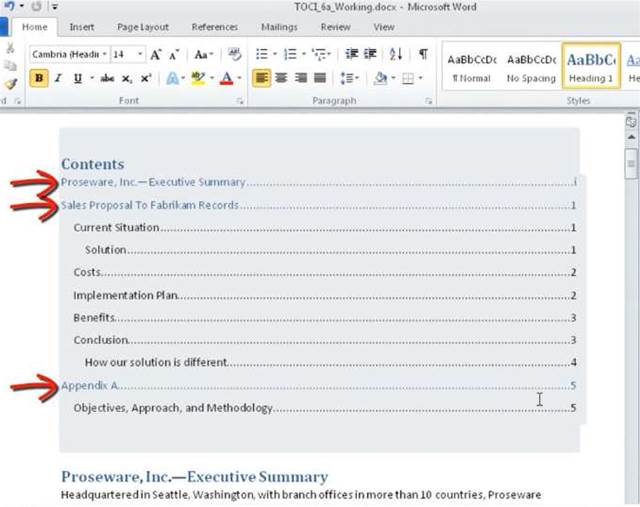
Task: Click the Shrink Font icon
Action: pyautogui.click(x=174, y=55)
